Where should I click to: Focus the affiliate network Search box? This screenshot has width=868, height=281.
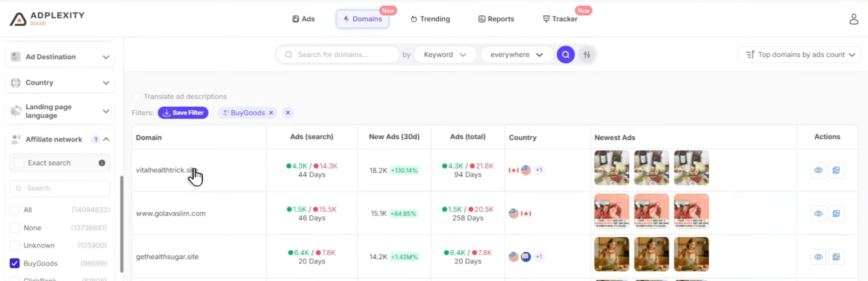pos(60,188)
